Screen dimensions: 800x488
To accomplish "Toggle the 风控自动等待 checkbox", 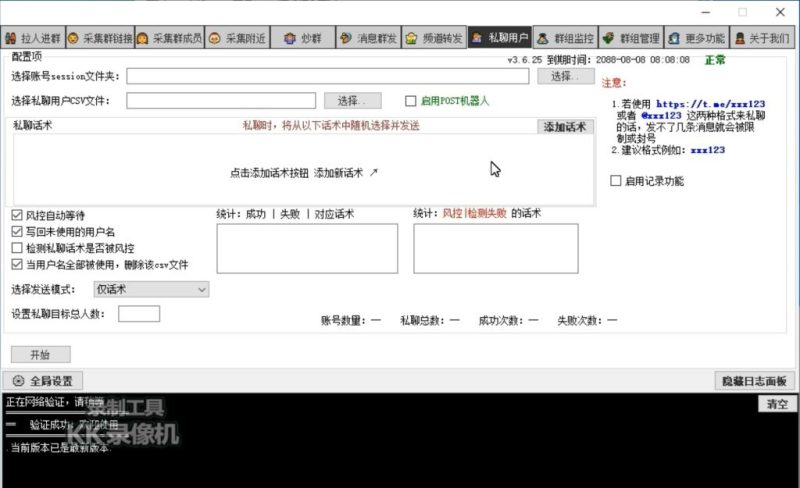I will tap(17, 215).
